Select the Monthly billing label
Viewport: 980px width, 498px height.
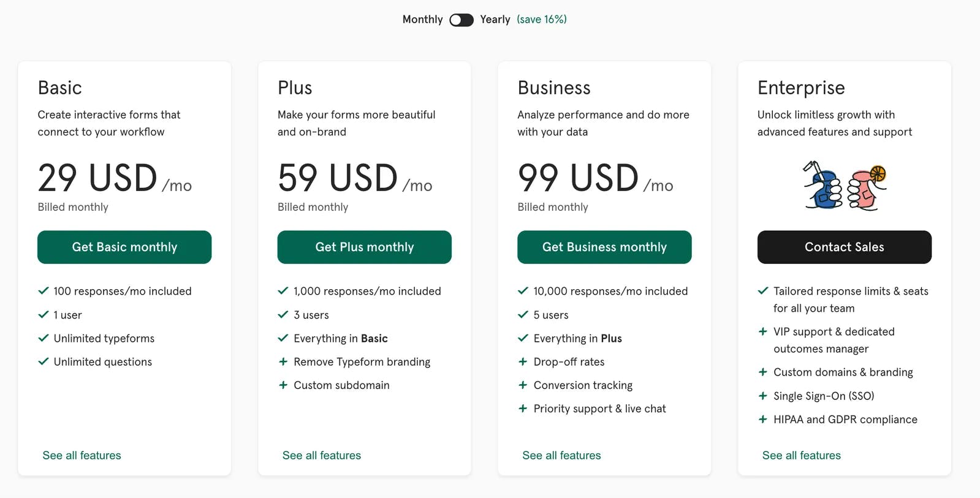coord(422,20)
